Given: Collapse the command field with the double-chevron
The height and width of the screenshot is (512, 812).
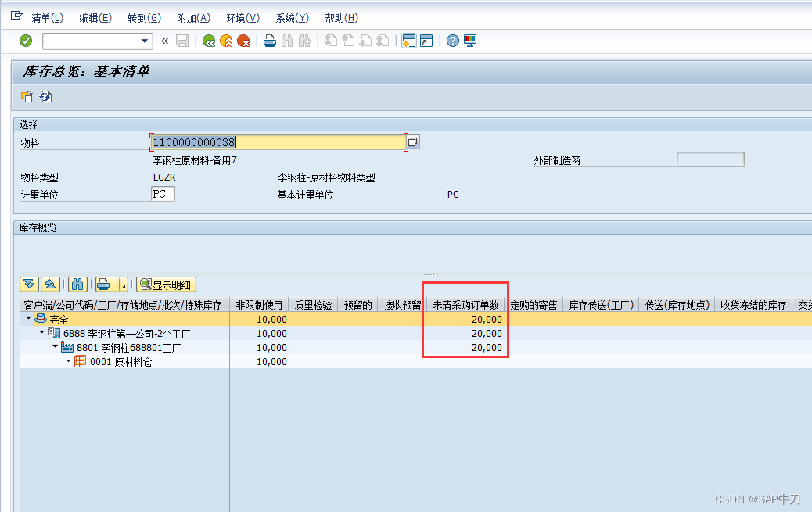Looking at the screenshot, I should pyautogui.click(x=165, y=41).
